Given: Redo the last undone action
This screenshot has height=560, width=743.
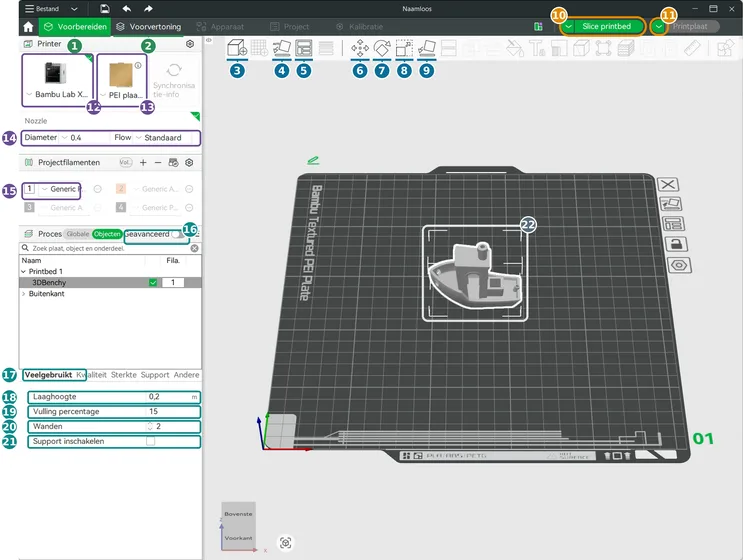Looking at the screenshot, I should (x=148, y=9).
